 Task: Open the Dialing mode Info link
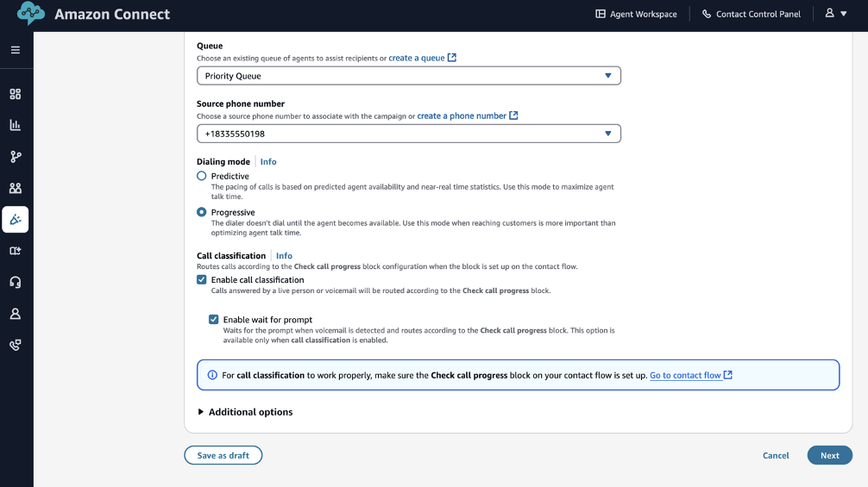coord(268,161)
